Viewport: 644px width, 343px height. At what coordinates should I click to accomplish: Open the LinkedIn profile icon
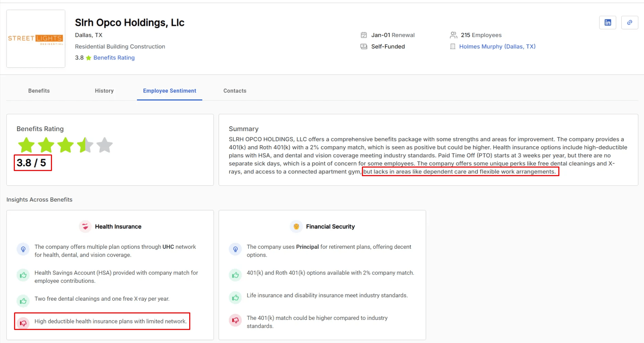[608, 22]
